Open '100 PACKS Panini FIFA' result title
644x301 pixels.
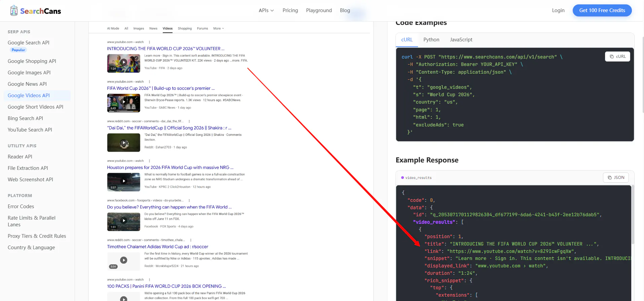pyautogui.click(x=166, y=287)
